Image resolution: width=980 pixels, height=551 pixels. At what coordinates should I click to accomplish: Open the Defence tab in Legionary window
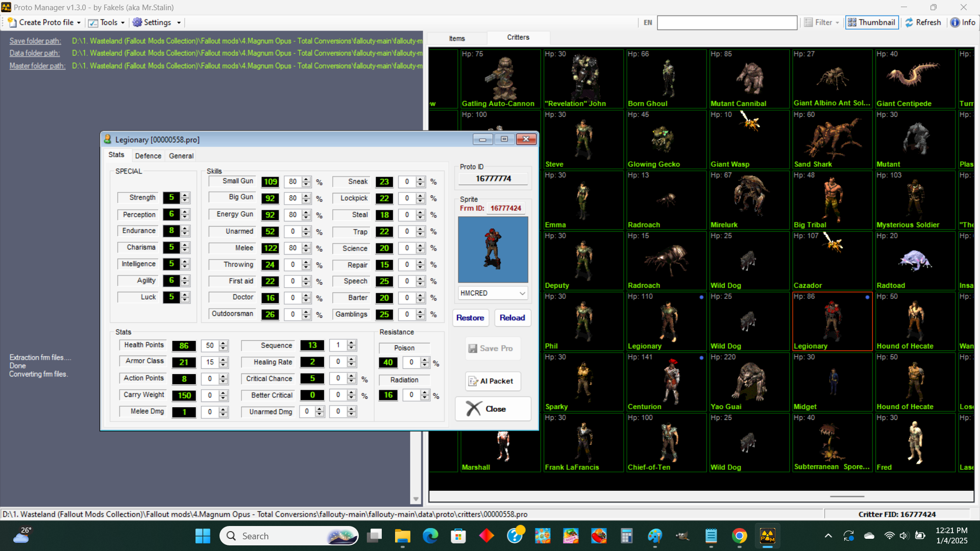point(148,156)
